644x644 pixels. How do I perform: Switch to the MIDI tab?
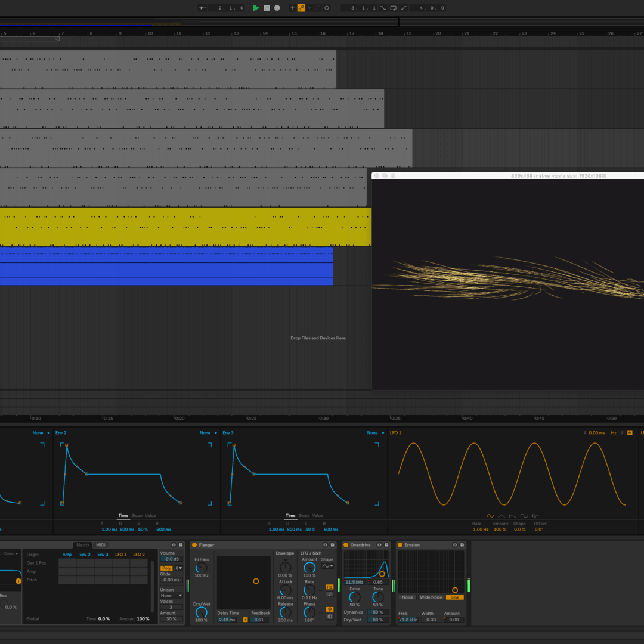pyautogui.click(x=101, y=545)
